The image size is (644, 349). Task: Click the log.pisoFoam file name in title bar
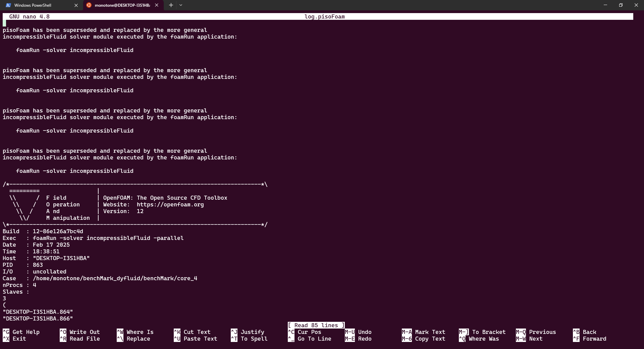pyautogui.click(x=325, y=16)
